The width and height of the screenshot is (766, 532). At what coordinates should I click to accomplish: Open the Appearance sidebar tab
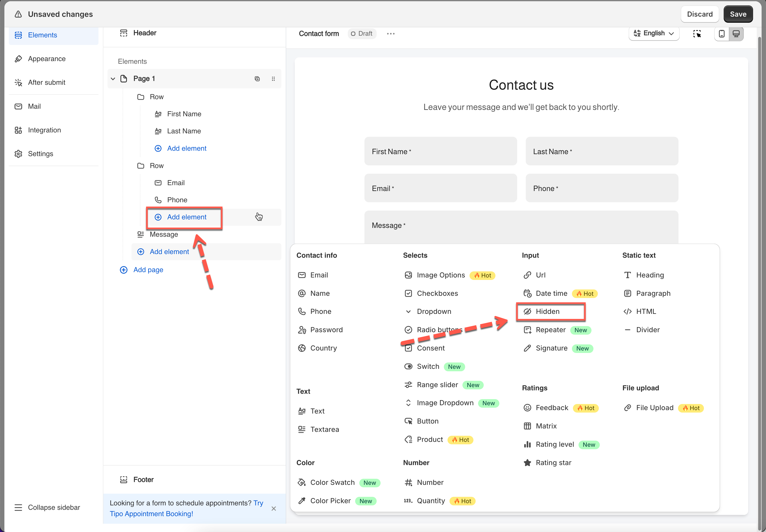point(47,59)
